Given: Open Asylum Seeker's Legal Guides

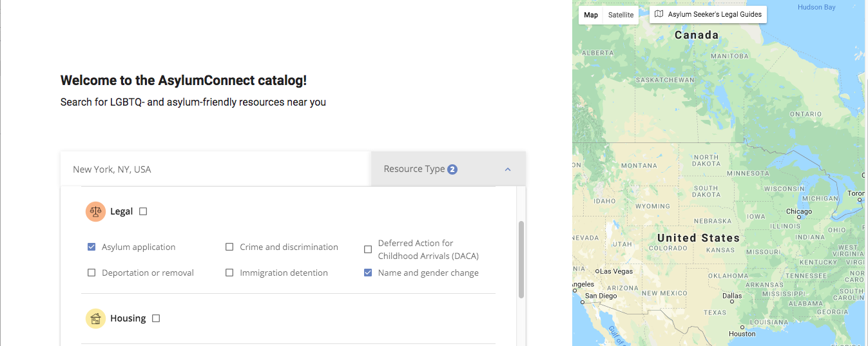Looking at the screenshot, I should pos(708,14).
